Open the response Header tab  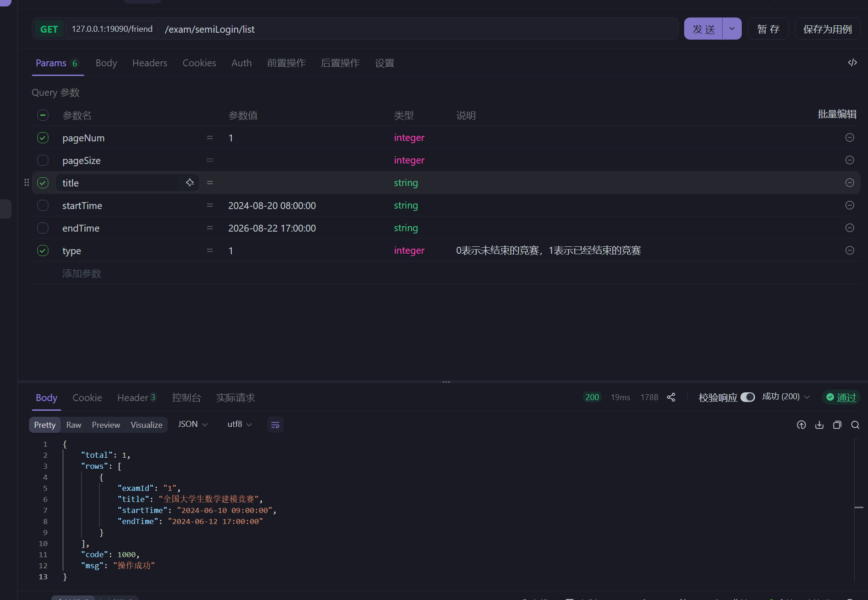(136, 398)
